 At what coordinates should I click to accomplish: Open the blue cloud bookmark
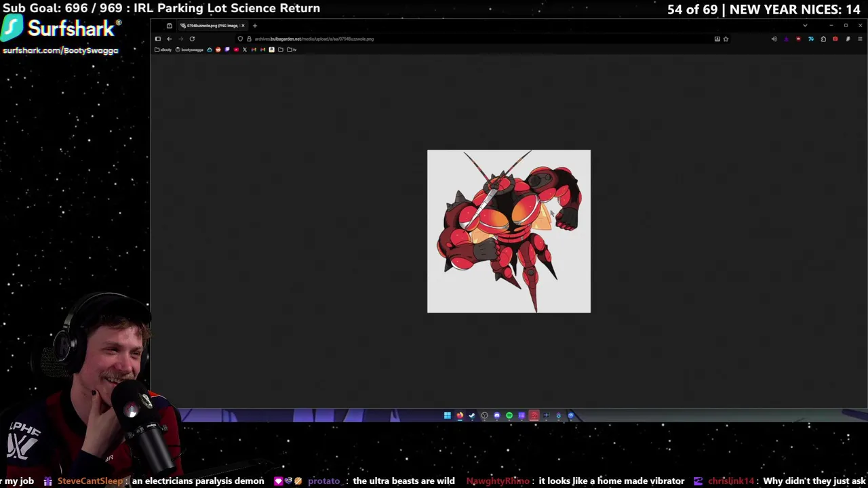click(210, 49)
